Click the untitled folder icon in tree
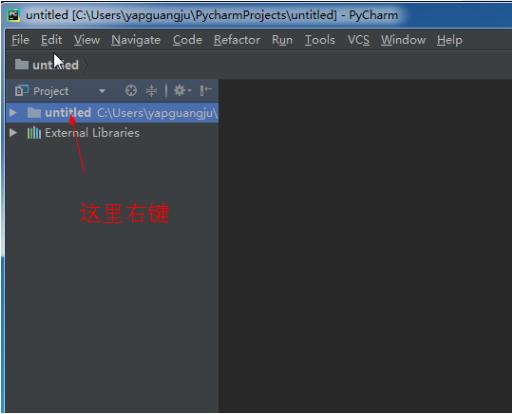512x414 pixels. 34,113
